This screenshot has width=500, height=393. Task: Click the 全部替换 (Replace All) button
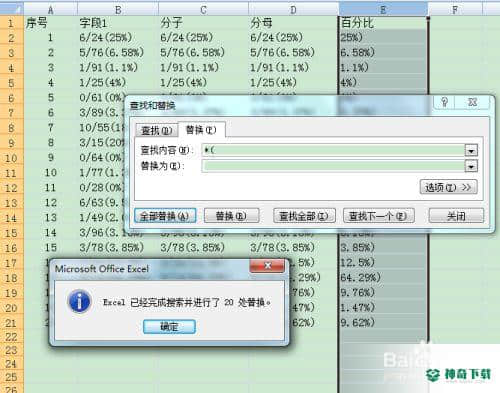(x=165, y=216)
